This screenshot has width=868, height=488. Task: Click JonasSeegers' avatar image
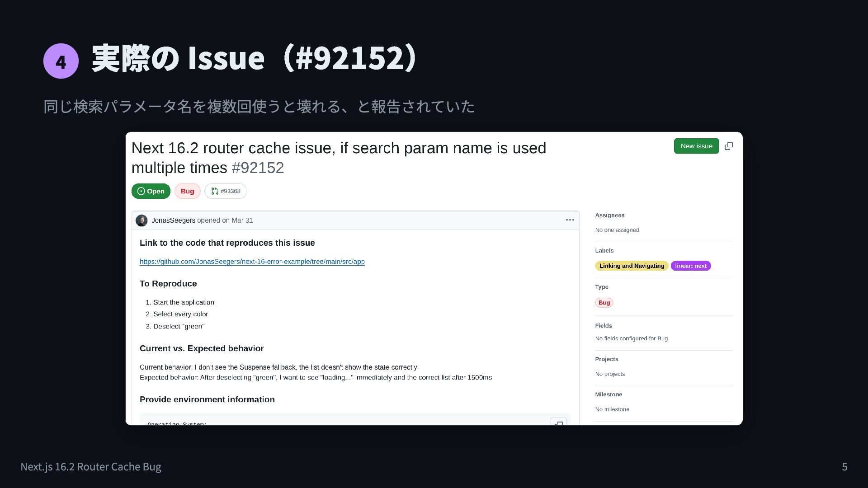click(x=142, y=221)
